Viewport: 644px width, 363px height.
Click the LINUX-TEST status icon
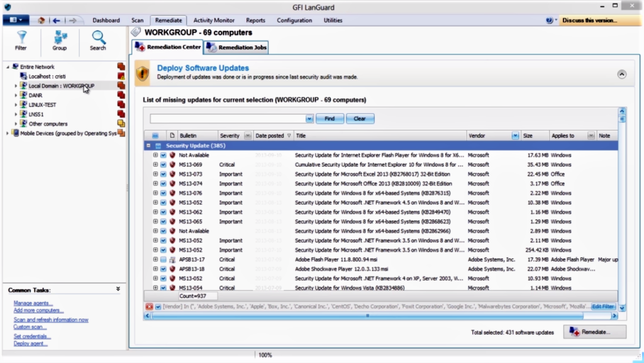121,104
